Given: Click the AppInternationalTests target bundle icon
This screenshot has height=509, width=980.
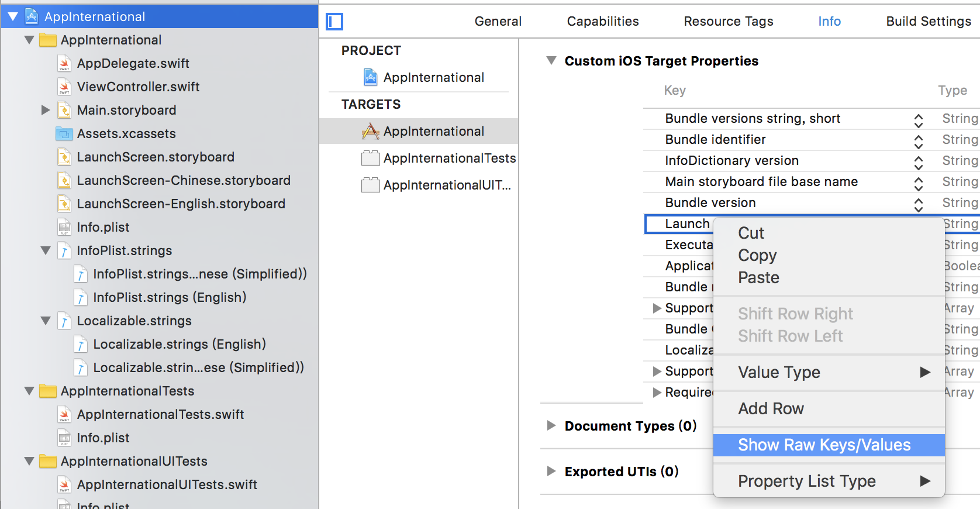Looking at the screenshot, I should click(x=371, y=158).
